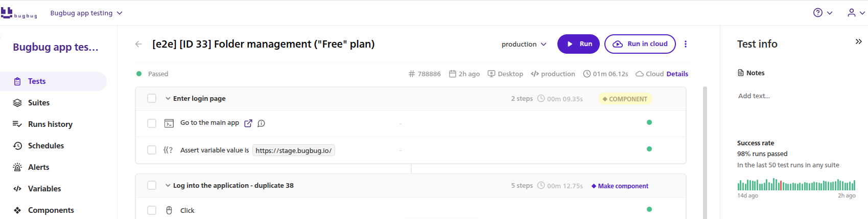Open the three-dot more options menu
Screen dimensions: 868x219
click(x=686, y=44)
